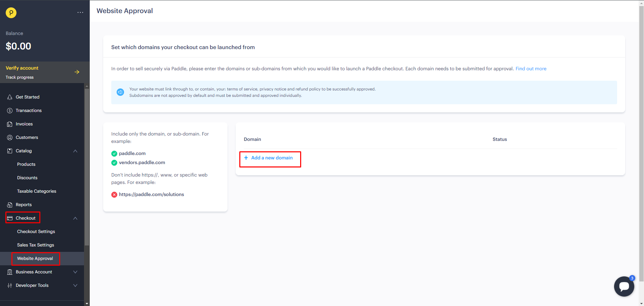Click the yellow Paddle logo icon
This screenshot has height=306, width=644.
(x=11, y=13)
